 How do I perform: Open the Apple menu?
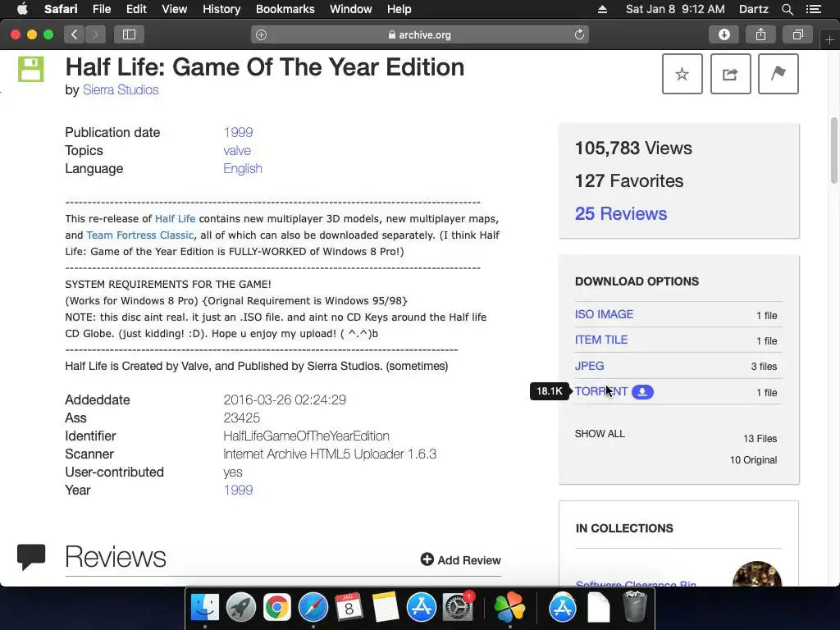click(22, 9)
